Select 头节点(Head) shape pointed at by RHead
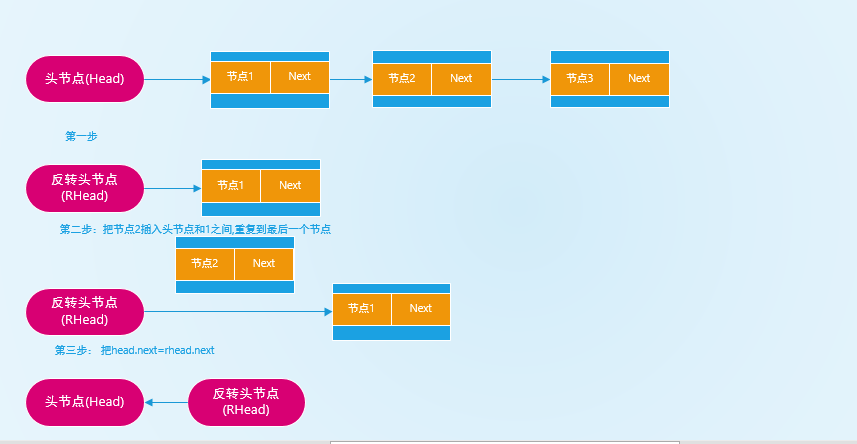857x444 pixels. pos(85,402)
